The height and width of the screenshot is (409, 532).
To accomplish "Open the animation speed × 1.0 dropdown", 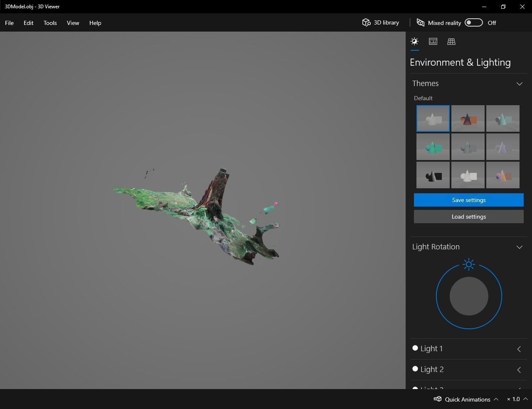I will pyautogui.click(x=517, y=399).
